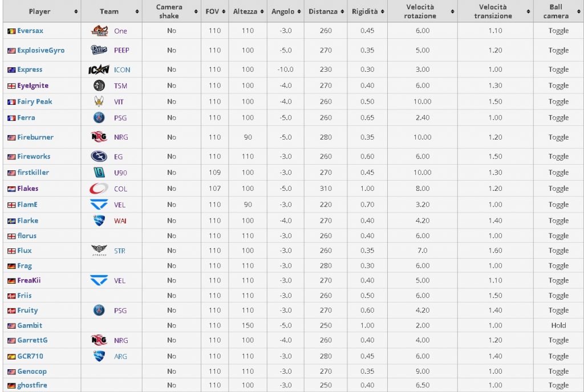Click the Complexity logo beside Flakes

point(99,189)
